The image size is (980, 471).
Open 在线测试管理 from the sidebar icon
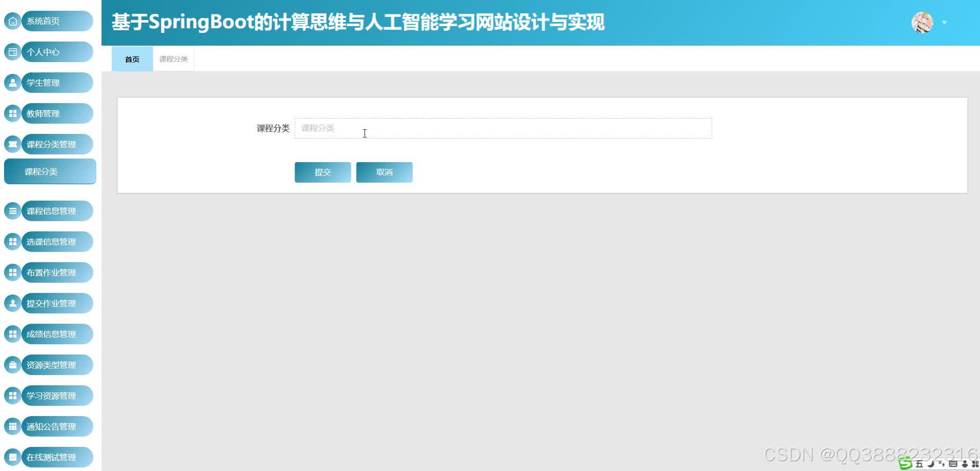tap(13, 457)
